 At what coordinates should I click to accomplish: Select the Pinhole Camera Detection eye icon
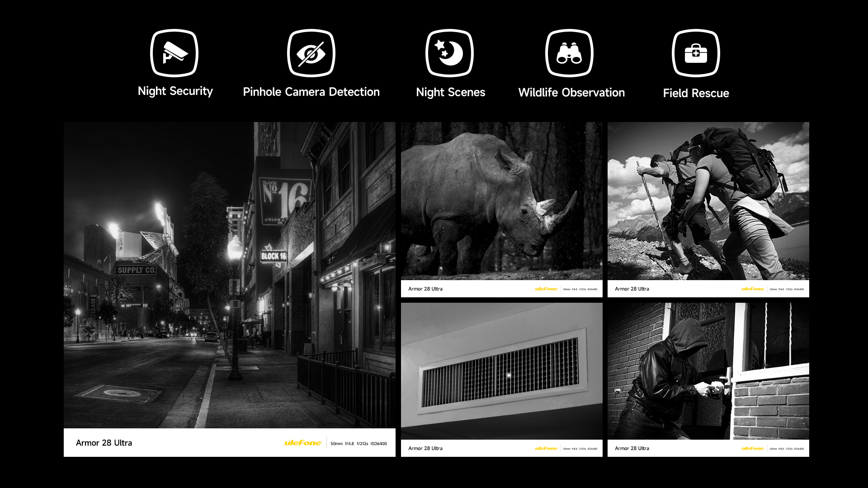pyautogui.click(x=311, y=53)
